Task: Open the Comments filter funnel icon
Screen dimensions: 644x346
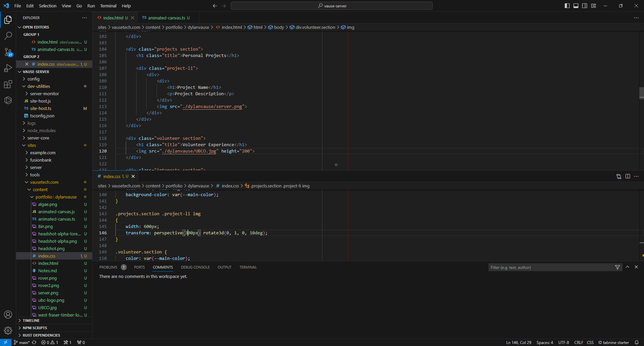Action: 618,267
